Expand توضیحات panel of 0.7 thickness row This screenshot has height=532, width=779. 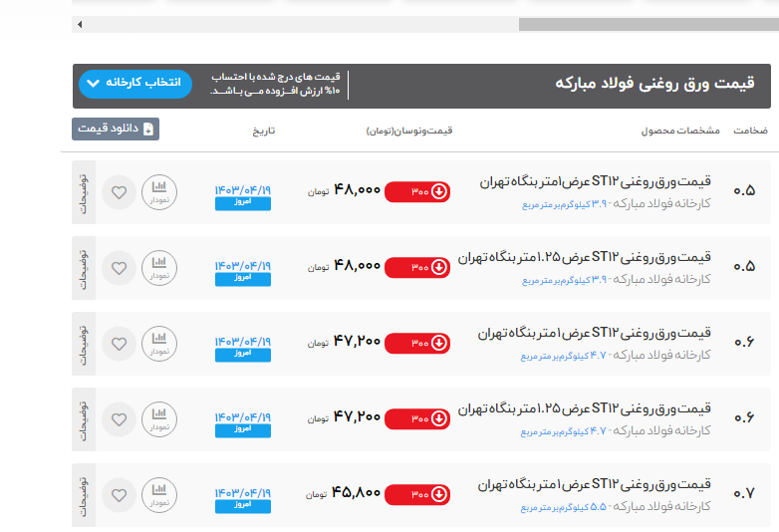(84, 494)
